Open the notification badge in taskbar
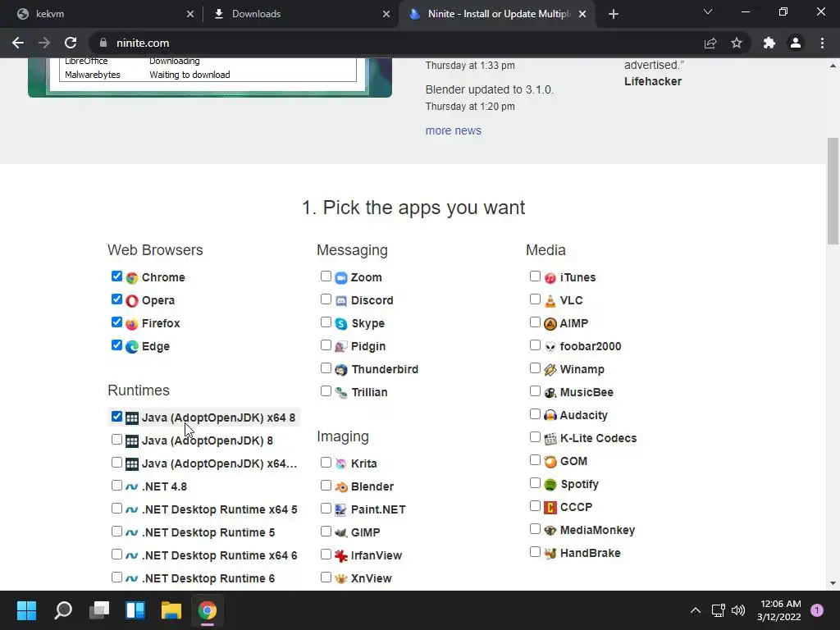The height and width of the screenshot is (630, 840). (x=817, y=610)
